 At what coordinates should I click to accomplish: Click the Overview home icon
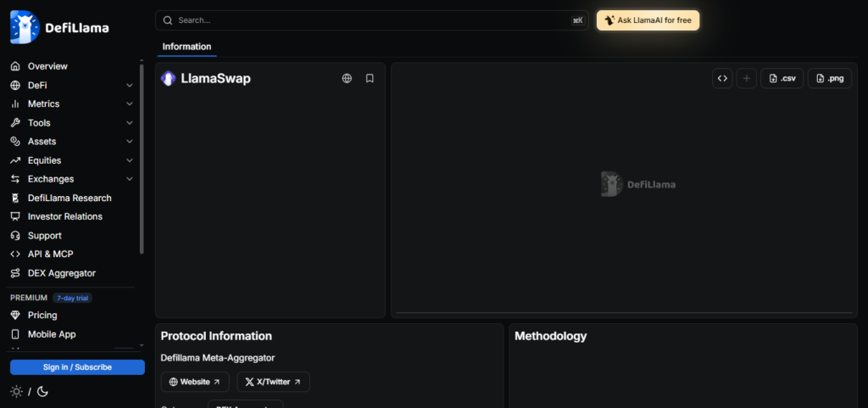click(15, 66)
